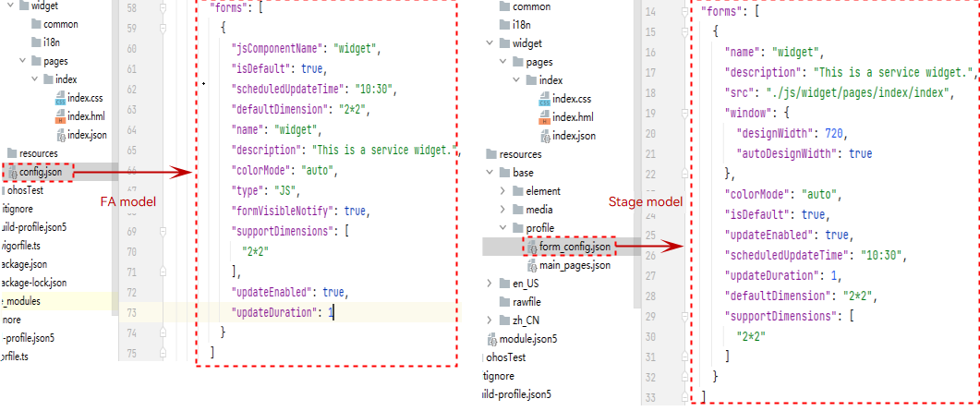Select ohosTest in the Stage model tree
This screenshot has height=411, width=980.
tap(506, 358)
